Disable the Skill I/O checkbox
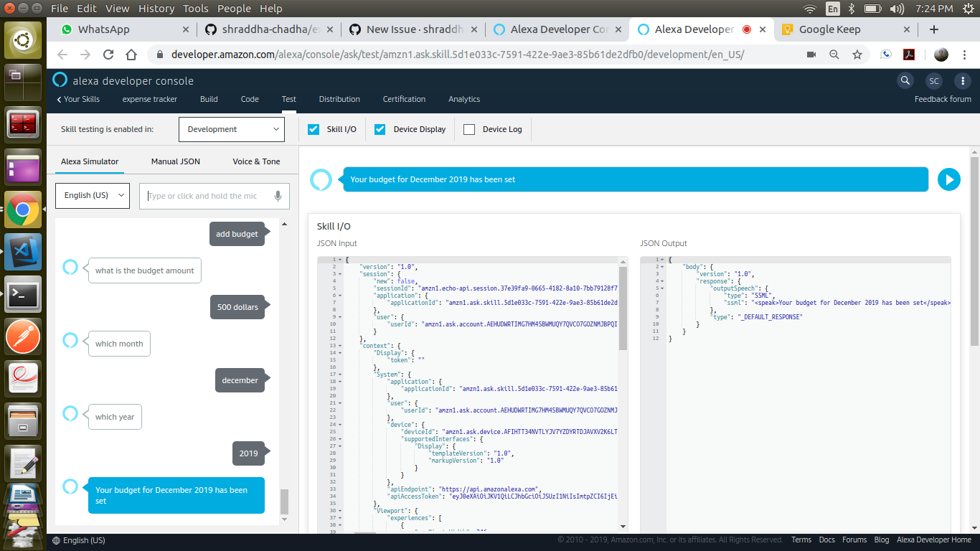Screen dimensions: 980x551 click(314, 129)
